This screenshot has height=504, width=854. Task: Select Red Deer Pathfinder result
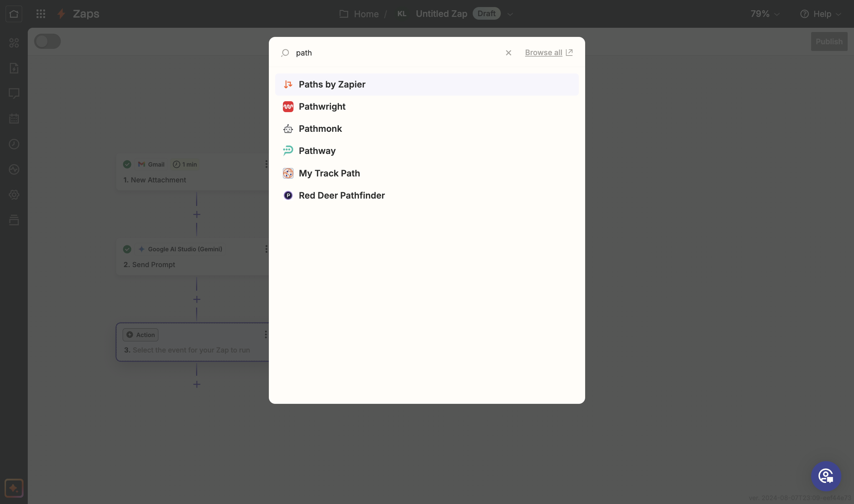pos(427,195)
